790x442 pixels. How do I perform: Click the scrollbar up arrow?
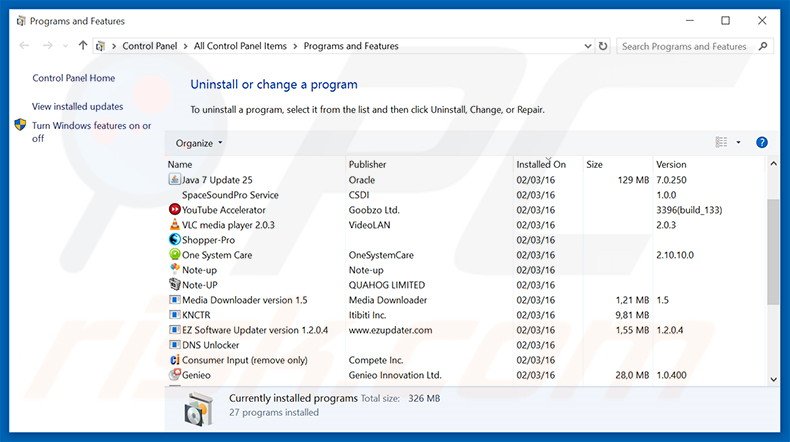coord(773,164)
